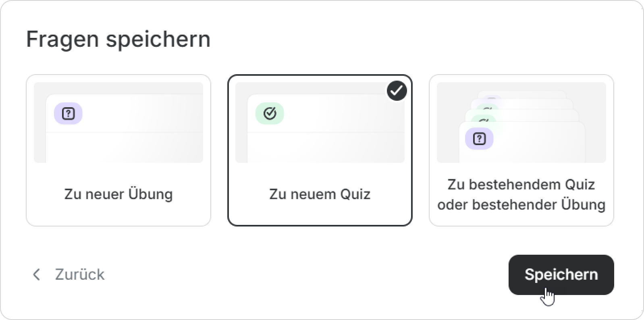Click the "Zu neuem Quiz" label text
644x320 pixels.
[320, 194]
